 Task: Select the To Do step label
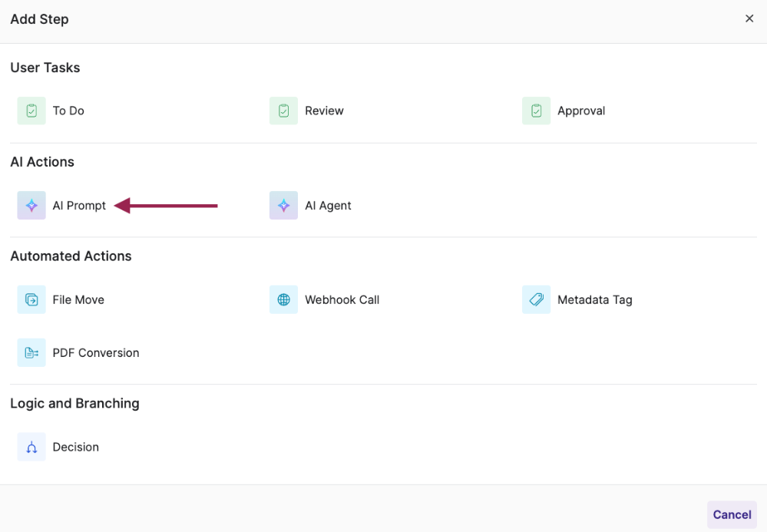[68, 111]
